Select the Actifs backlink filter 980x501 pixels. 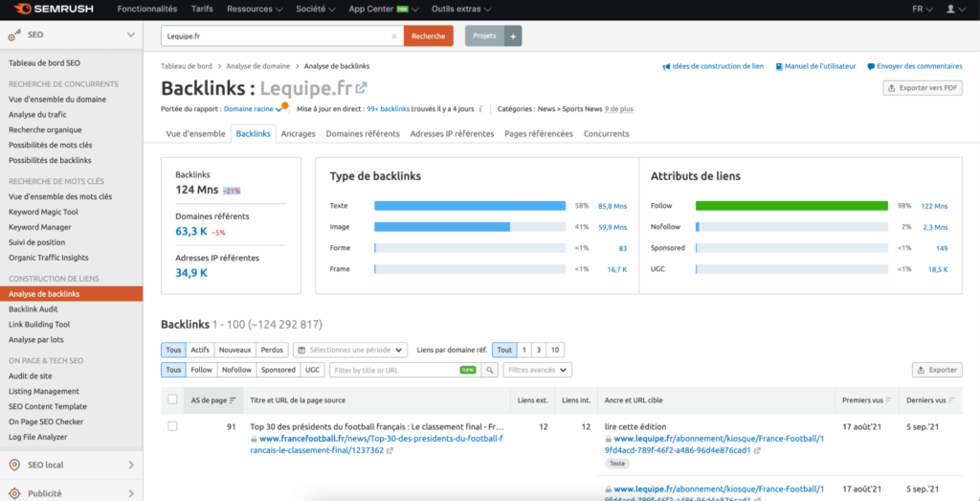pyautogui.click(x=200, y=350)
